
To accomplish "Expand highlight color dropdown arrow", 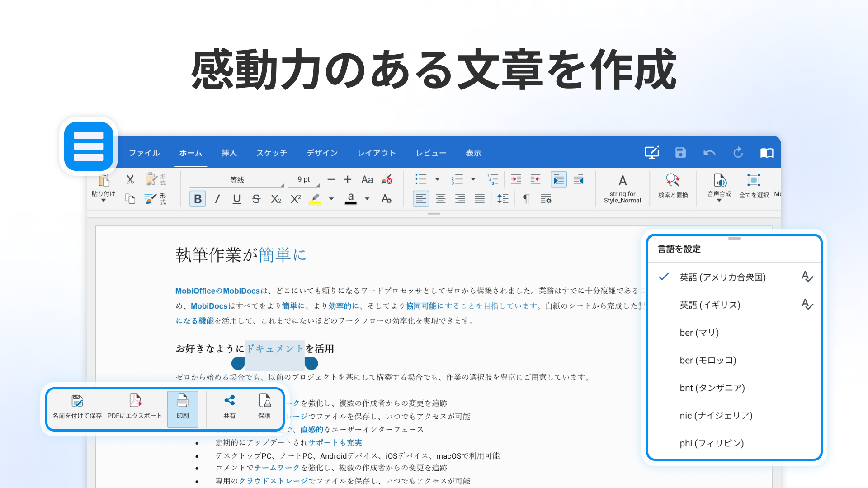I will tap(331, 199).
